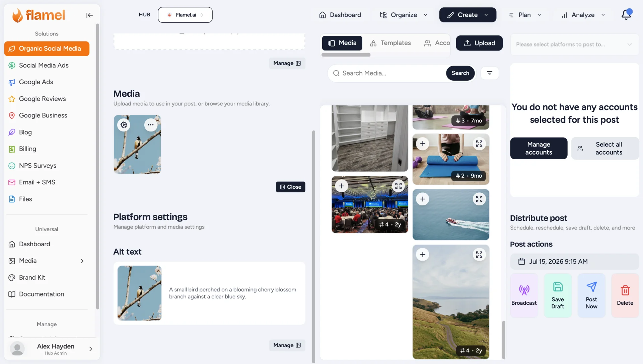Viewport: 643px width, 364px height.
Task: Add the yoga mat image with the plus icon
Action: coord(423,144)
